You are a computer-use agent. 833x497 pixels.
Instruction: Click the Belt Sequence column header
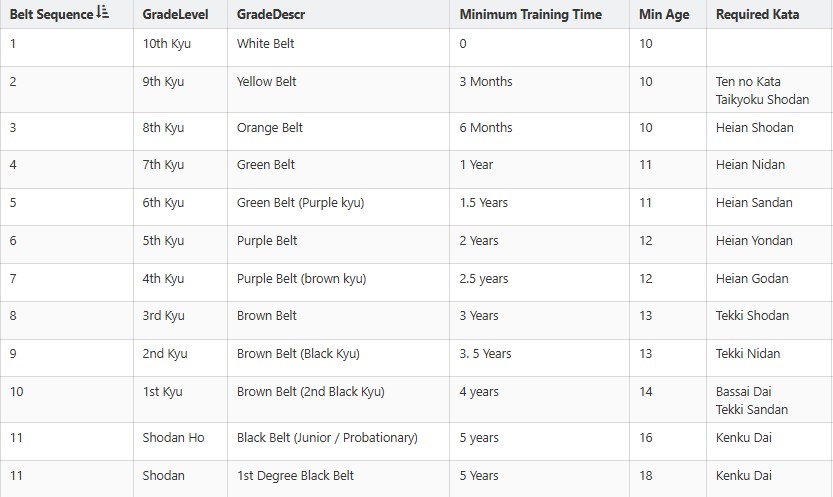(52, 14)
